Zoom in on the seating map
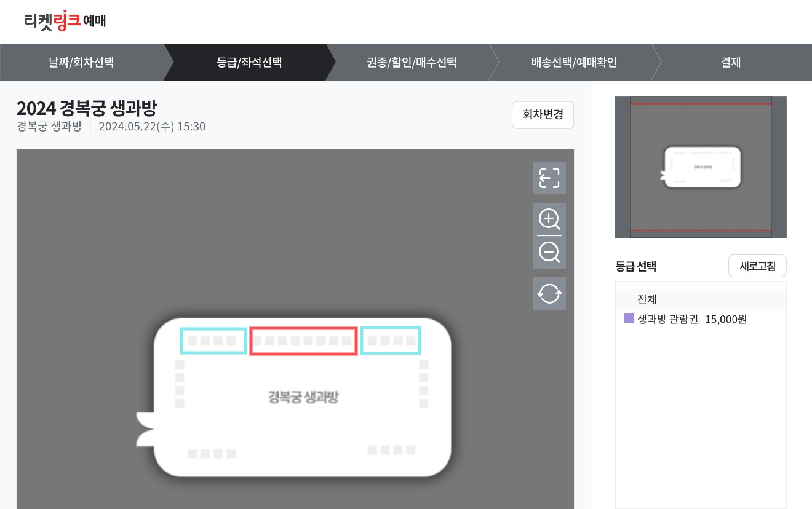The width and height of the screenshot is (812, 509). pos(549,219)
